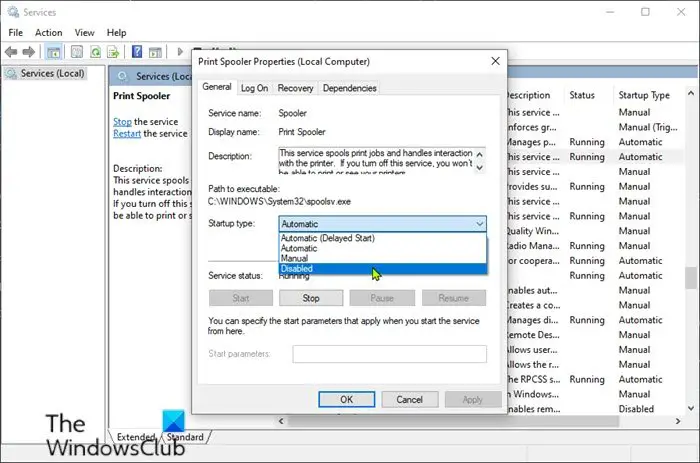Switch to the Log On tab
The height and width of the screenshot is (463, 700).
pyautogui.click(x=254, y=88)
